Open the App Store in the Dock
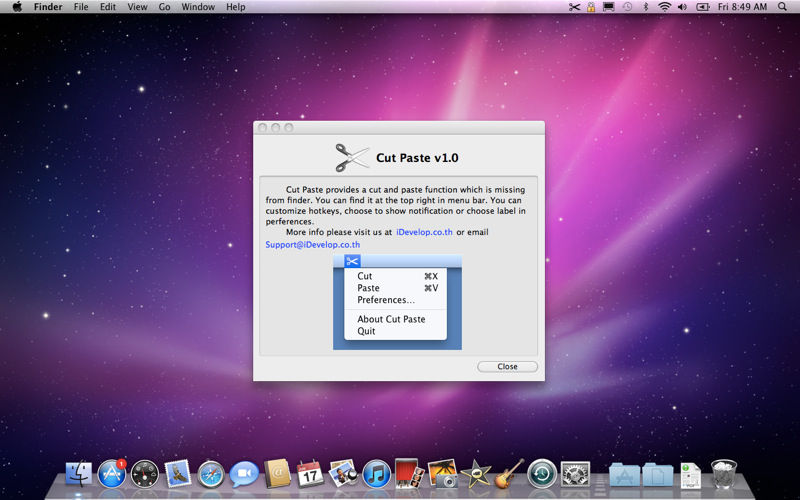 (x=112, y=473)
